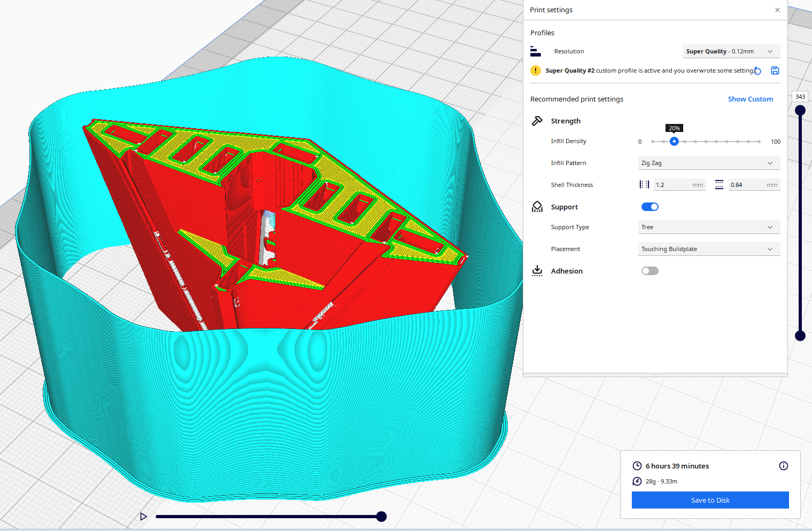Screen dimensions: 812x531
Task: Enable the Adhesion toggle
Action: tap(649, 271)
